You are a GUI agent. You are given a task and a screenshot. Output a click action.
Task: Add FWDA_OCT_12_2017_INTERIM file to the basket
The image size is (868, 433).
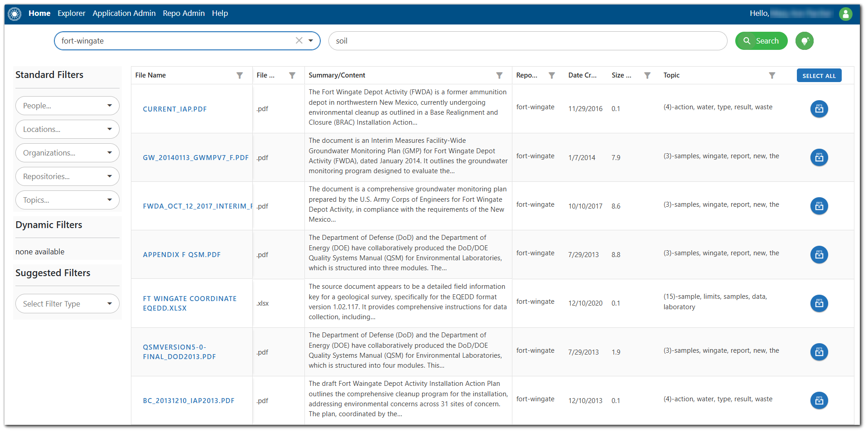pyautogui.click(x=819, y=206)
